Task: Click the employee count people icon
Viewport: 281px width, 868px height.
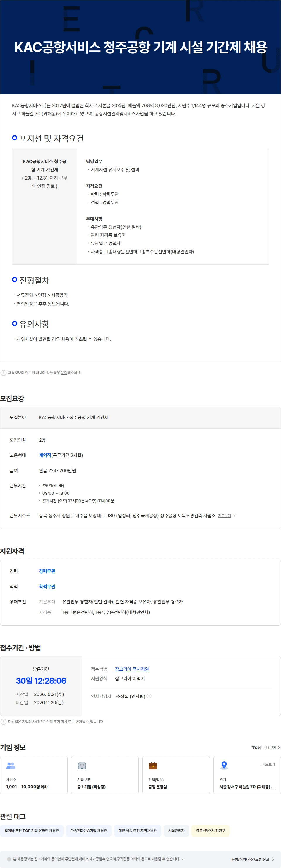Action: tap(11, 765)
